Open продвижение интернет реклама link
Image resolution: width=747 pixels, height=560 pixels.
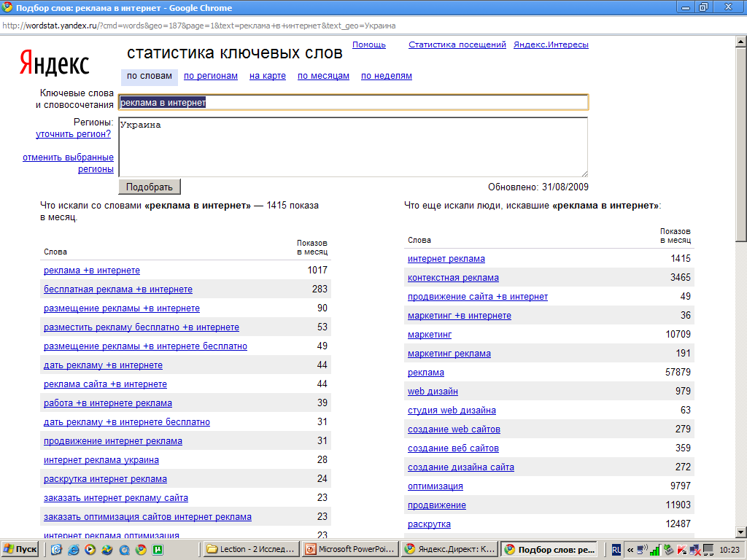click(113, 441)
